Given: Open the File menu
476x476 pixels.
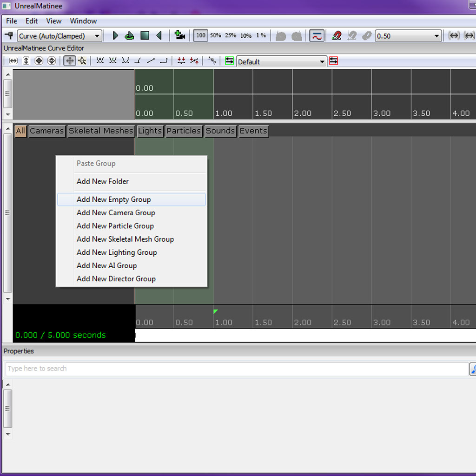Looking at the screenshot, I should pos(12,21).
